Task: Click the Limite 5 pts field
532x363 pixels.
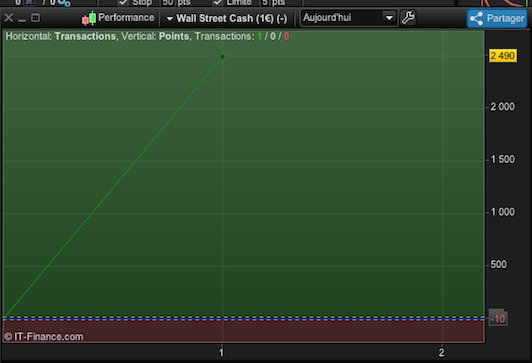Action: 273,3
